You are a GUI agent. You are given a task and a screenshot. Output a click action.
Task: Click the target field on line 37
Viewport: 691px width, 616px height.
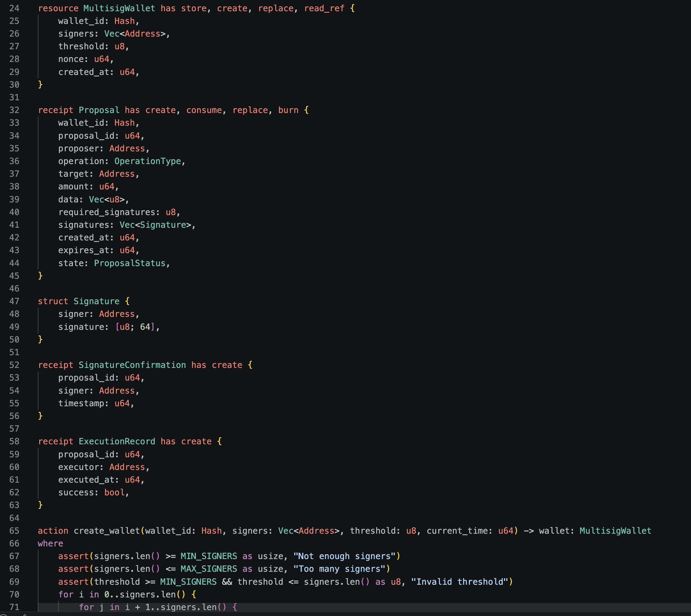73,174
